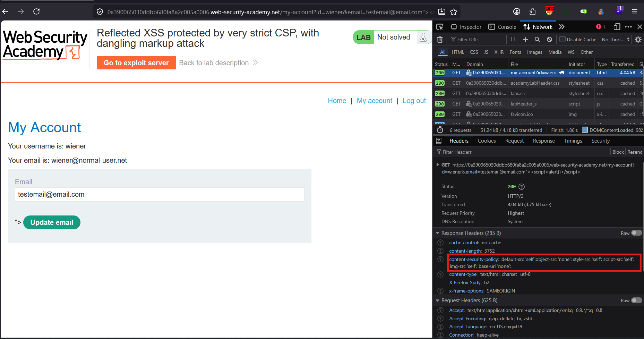Click the browser Back arrow

click(x=5, y=12)
